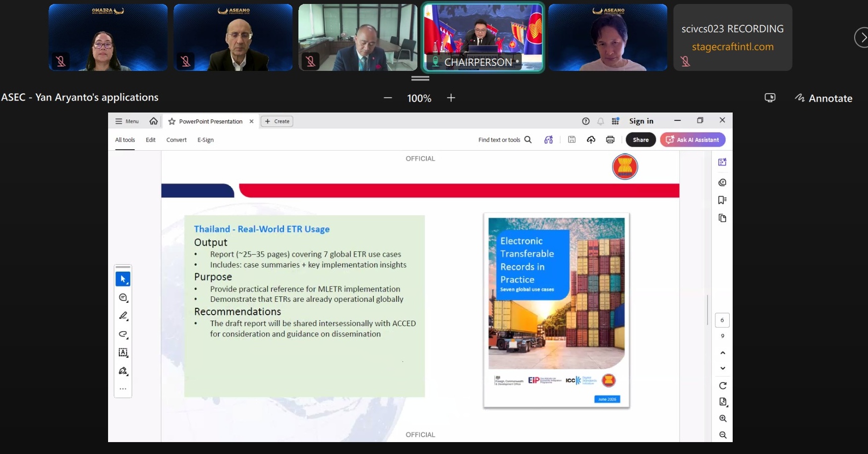Viewport: 868px width, 454px height.
Task: Go to previous page arrow
Action: 723,353
